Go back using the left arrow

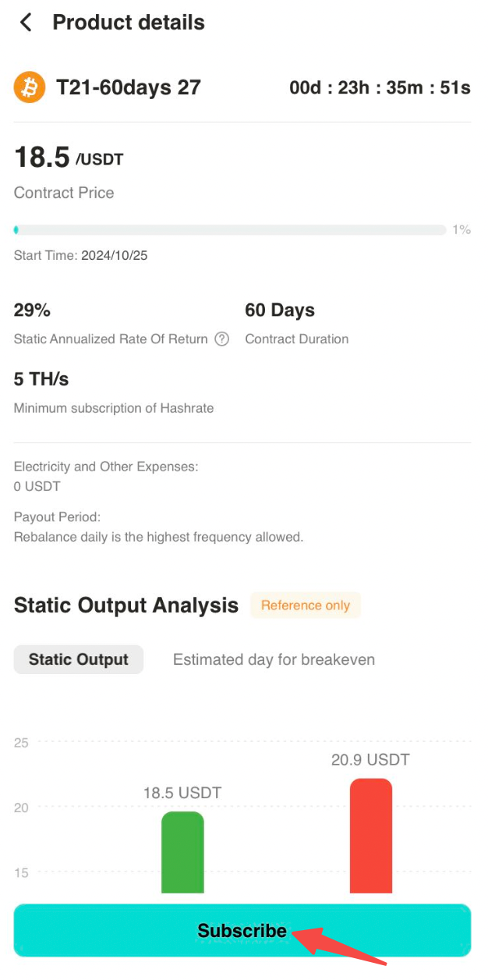click(x=26, y=23)
